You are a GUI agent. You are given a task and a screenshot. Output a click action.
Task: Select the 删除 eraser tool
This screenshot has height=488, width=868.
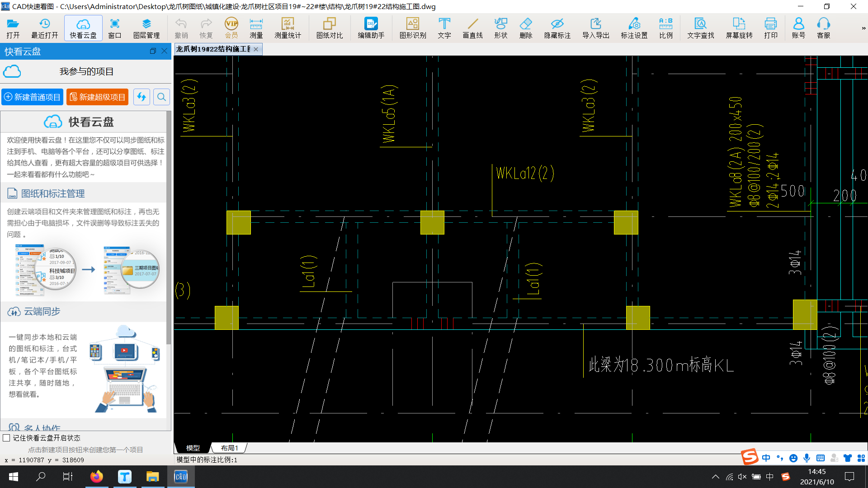pos(526,28)
